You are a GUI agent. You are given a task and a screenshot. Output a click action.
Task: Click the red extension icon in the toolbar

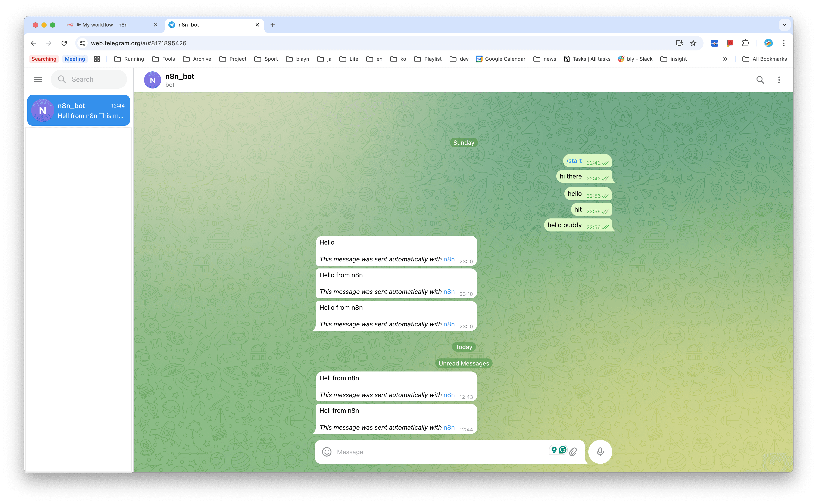pyautogui.click(x=730, y=43)
